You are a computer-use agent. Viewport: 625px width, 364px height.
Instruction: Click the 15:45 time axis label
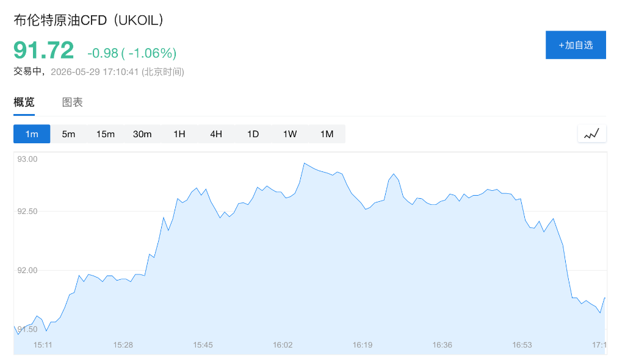point(203,345)
